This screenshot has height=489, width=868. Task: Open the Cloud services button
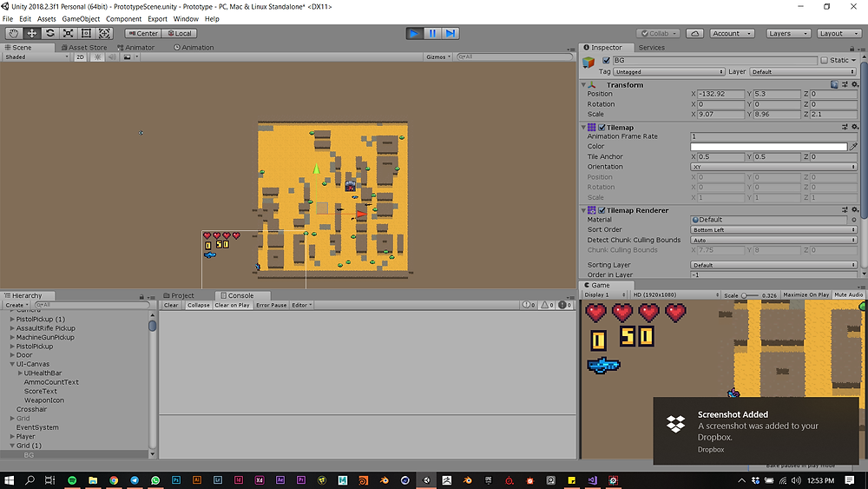point(694,33)
